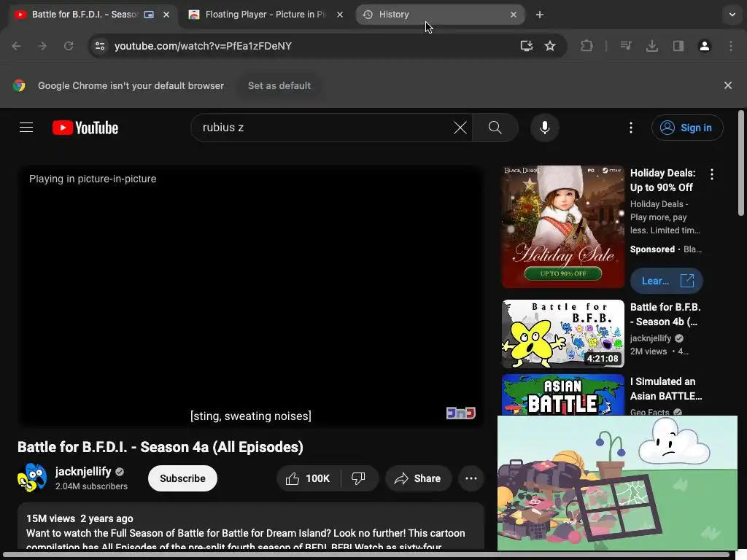Toggle Chrome side panel

678,46
